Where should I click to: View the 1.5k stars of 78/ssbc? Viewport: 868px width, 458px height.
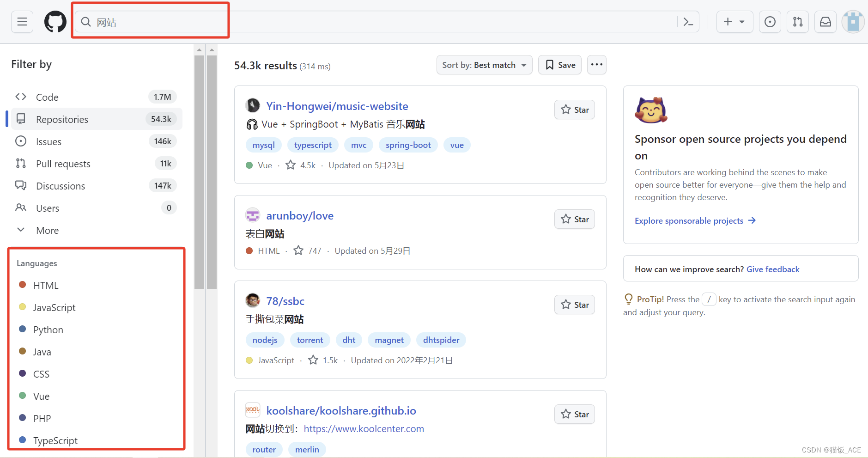(323, 360)
